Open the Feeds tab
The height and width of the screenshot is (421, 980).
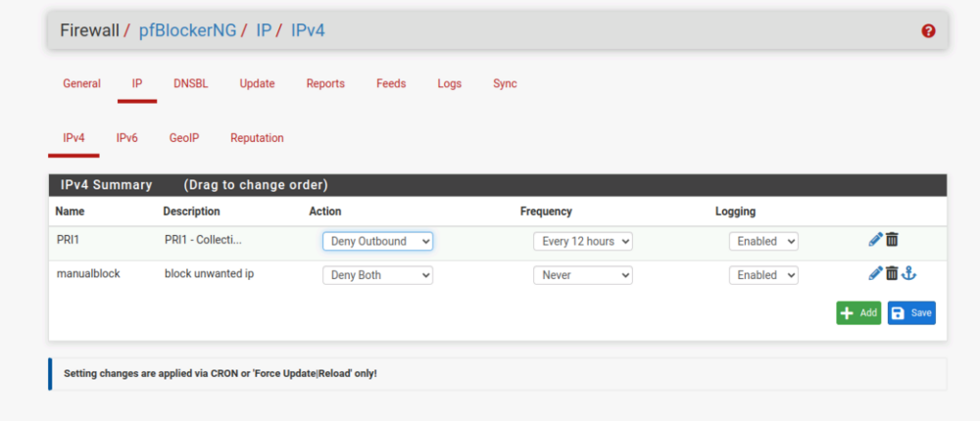[x=391, y=84]
